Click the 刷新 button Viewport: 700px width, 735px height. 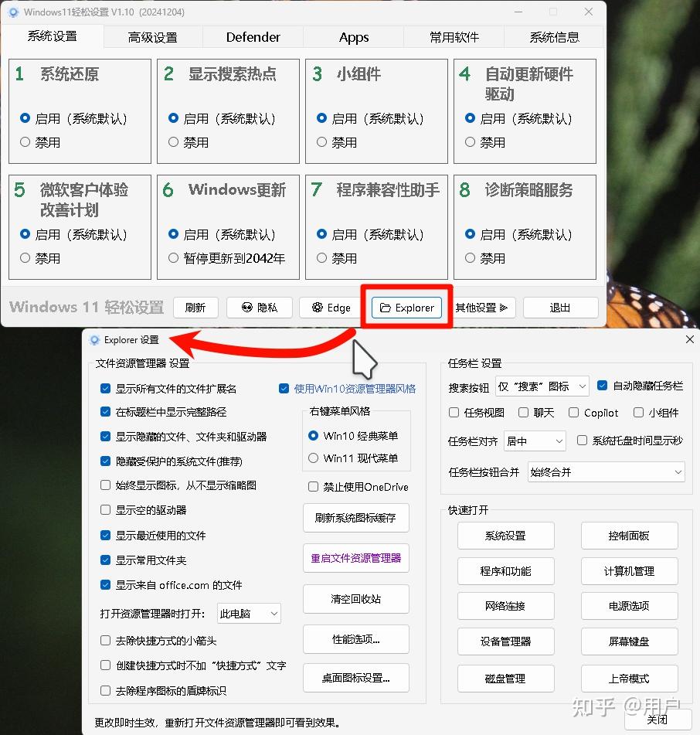(x=195, y=308)
